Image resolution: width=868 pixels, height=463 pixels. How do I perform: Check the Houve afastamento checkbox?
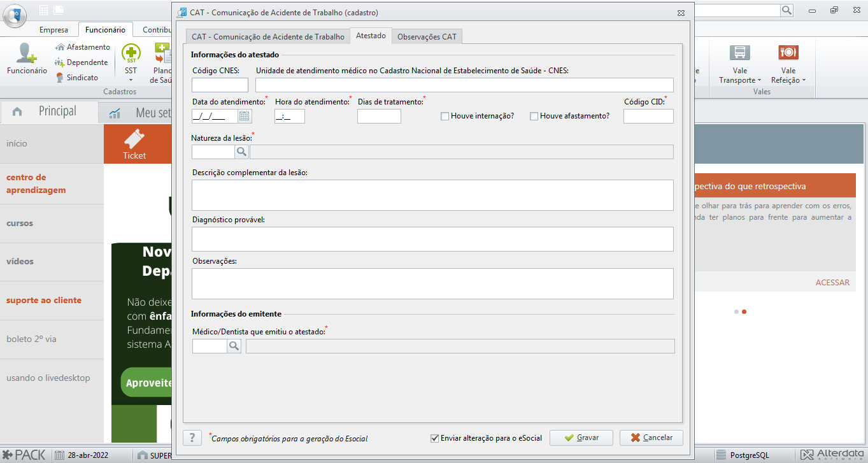pos(534,116)
